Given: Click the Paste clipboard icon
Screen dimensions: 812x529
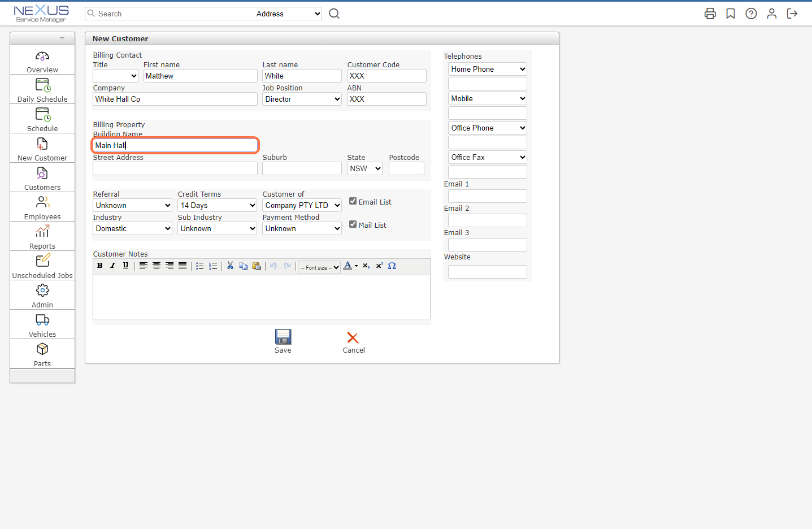Looking at the screenshot, I should pyautogui.click(x=257, y=266).
